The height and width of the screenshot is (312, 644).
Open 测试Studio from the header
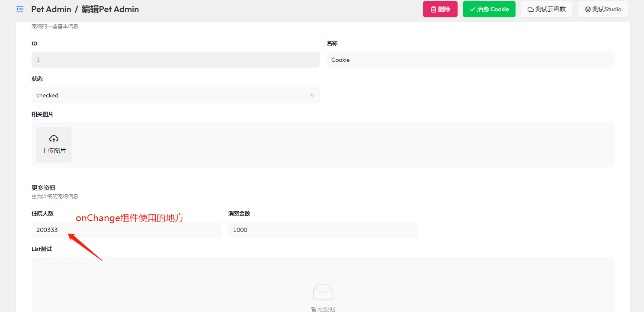point(603,9)
